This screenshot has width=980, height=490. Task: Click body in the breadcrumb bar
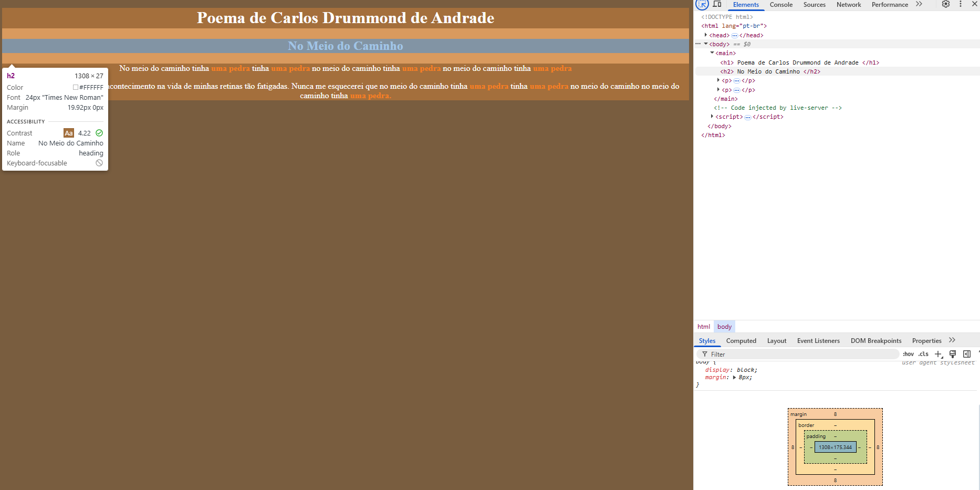[x=724, y=327]
